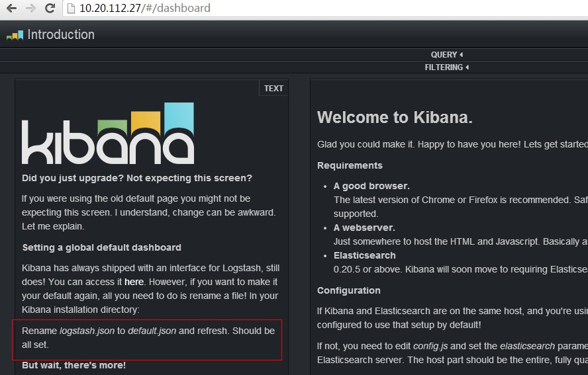The image size is (588, 375).
Task: Click the 'Configuration' subheading
Action: 349,291
